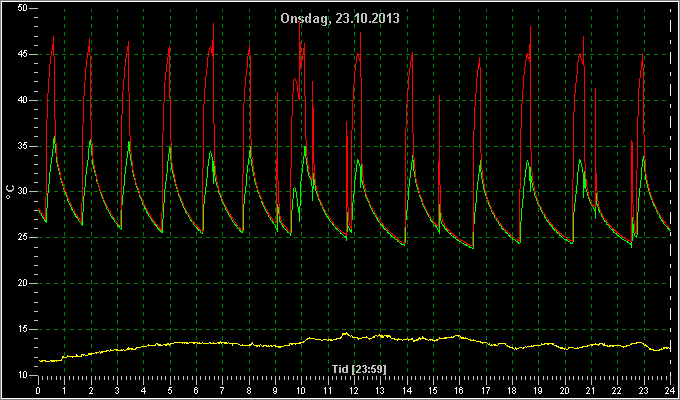Select the 18 hour mark on the x-axis

(x=512, y=390)
